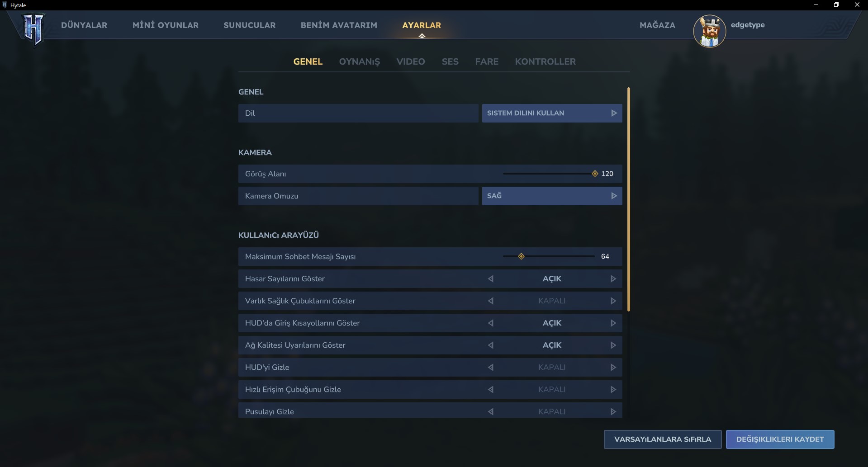Click the settings list vertical scrollbar
Image resolution: width=868 pixels, height=467 pixels.
[x=628, y=199]
